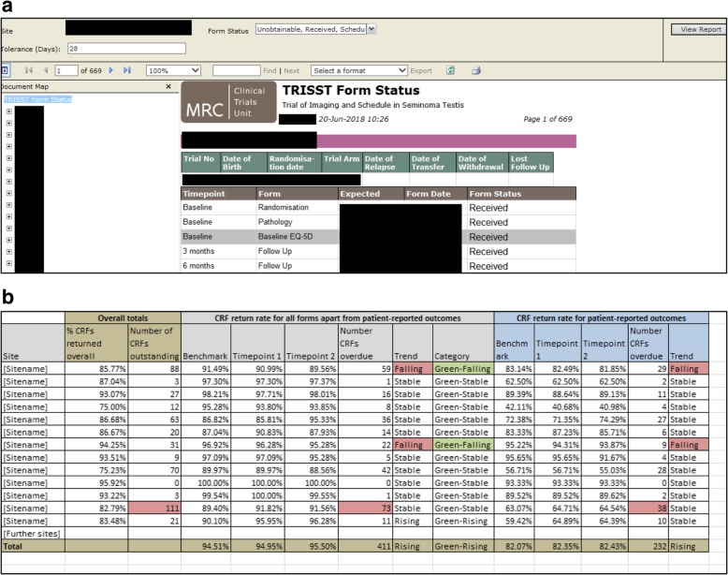Refresh the report using the refresh icon
The height and width of the screenshot is (575, 728).
(x=450, y=70)
